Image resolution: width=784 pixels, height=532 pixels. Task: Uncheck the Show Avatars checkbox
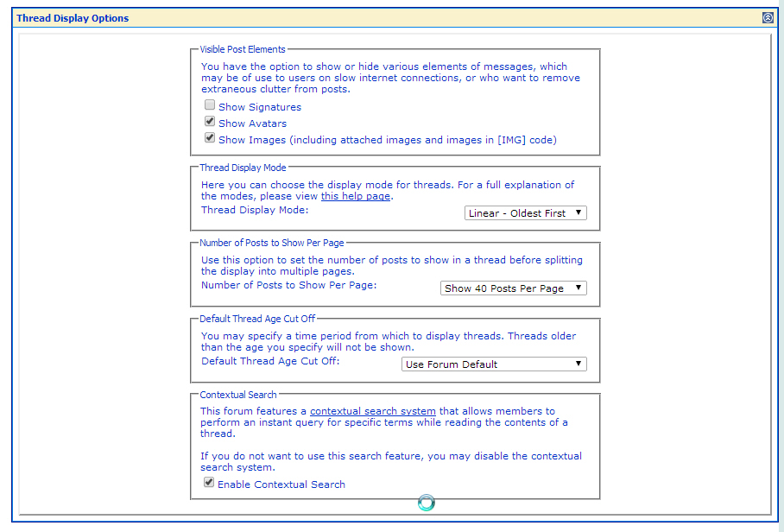point(210,122)
